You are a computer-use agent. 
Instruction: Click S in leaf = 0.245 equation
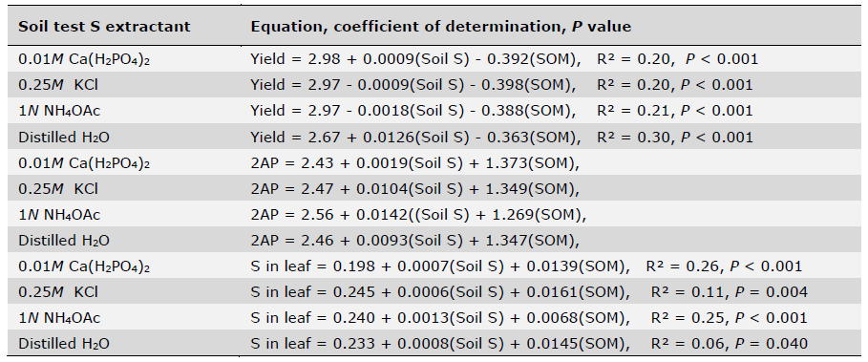point(529,292)
